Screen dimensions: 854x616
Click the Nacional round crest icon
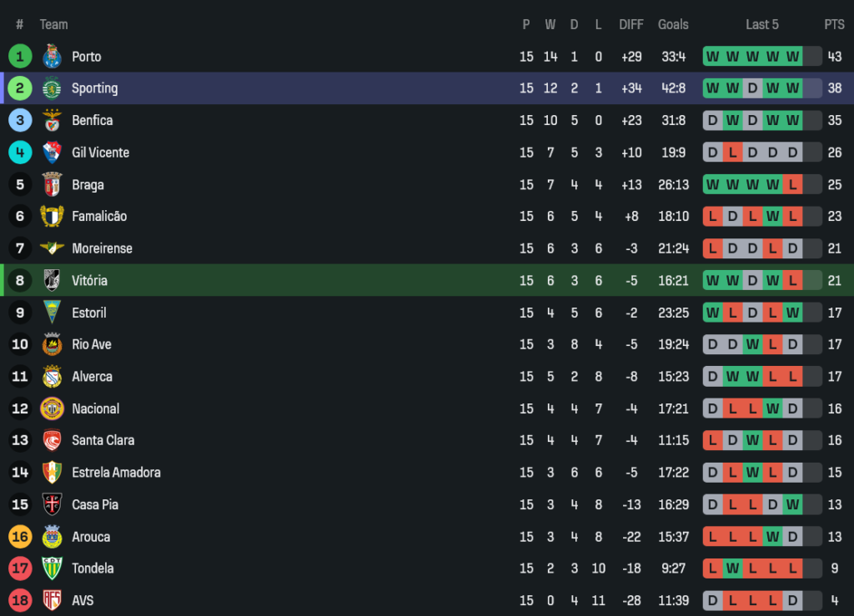pyautogui.click(x=53, y=408)
